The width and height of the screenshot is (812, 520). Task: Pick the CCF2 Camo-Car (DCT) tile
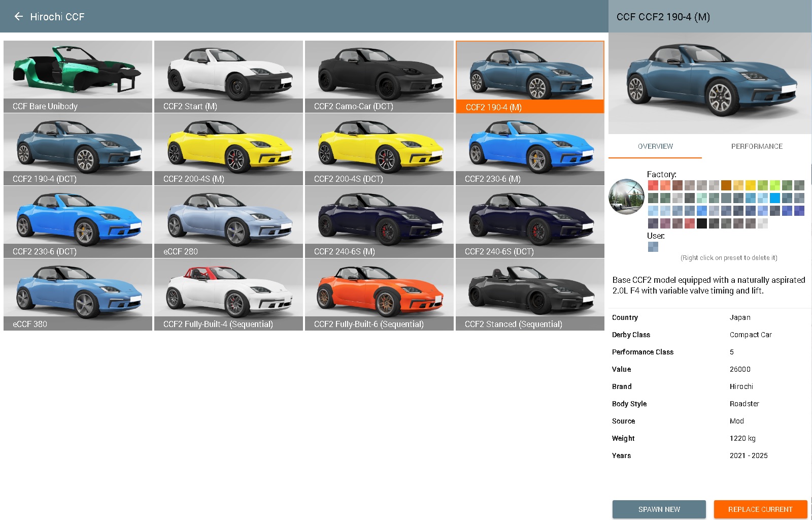tap(379, 77)
